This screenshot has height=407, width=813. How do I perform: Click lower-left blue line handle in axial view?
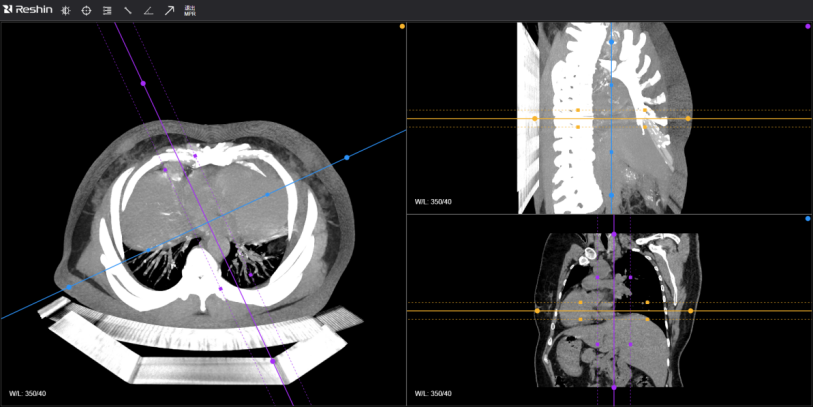pos(69,287)
